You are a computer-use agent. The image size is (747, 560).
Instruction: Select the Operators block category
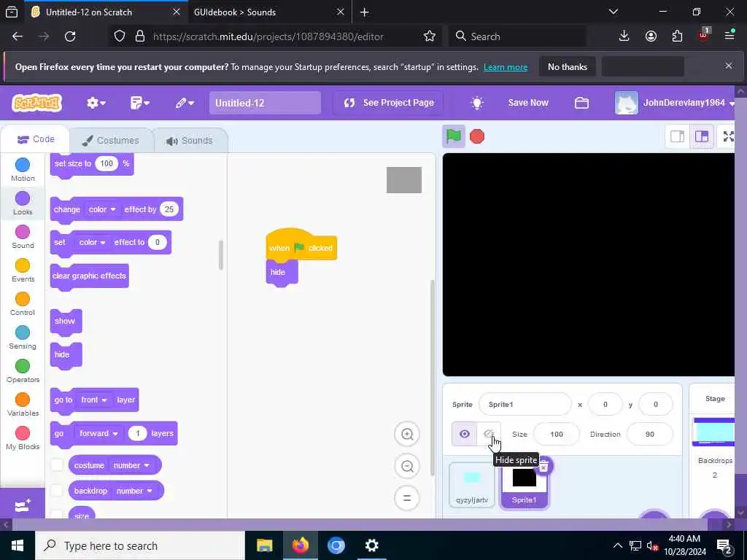(x=23, y=371)
